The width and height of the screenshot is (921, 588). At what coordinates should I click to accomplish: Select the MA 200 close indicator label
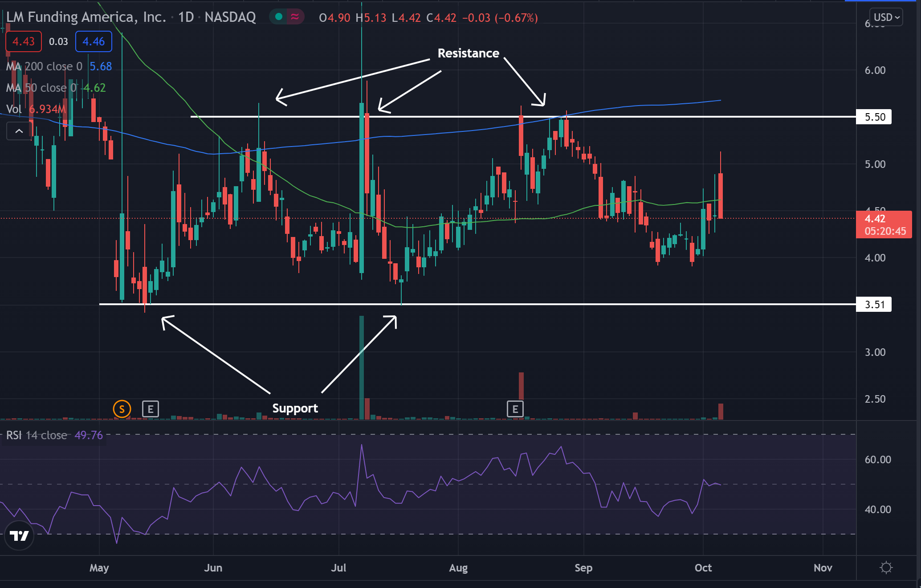pos(45,66)
